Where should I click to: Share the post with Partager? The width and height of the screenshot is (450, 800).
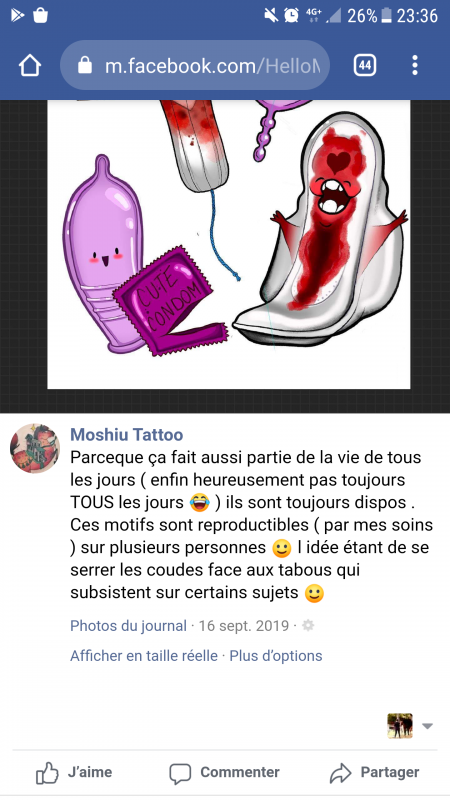375,773
